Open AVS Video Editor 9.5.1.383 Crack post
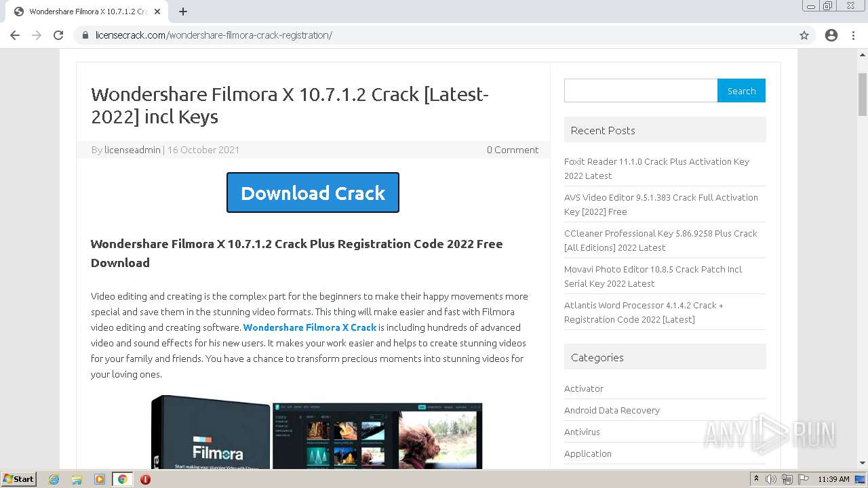The width and height of the screenshot is (868, 488). pyautogui.click(x=661, y=204)
